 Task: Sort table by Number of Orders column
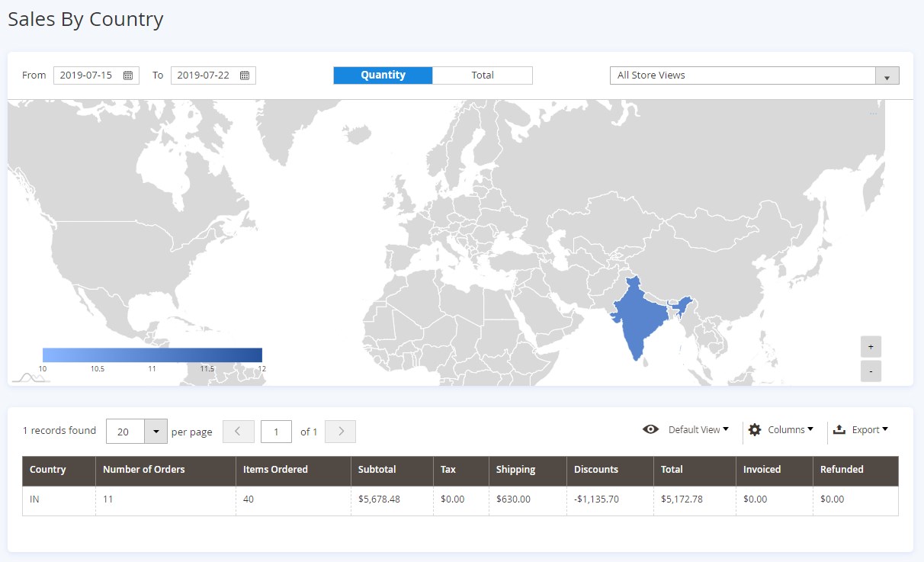pyautogui.click(x=143, y=470)
